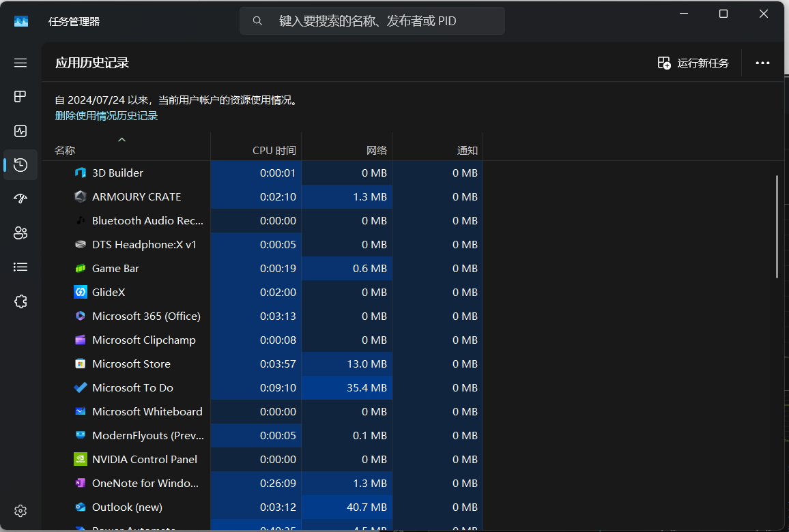Image resolution: width=789 pixels, height=532 pixels.
Task: Click the search magnifier icon
Action: click(257, 21)
